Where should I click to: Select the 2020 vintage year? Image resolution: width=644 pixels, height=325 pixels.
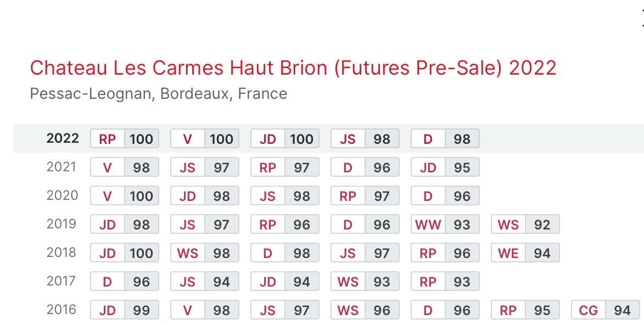(x=62, y=195)
